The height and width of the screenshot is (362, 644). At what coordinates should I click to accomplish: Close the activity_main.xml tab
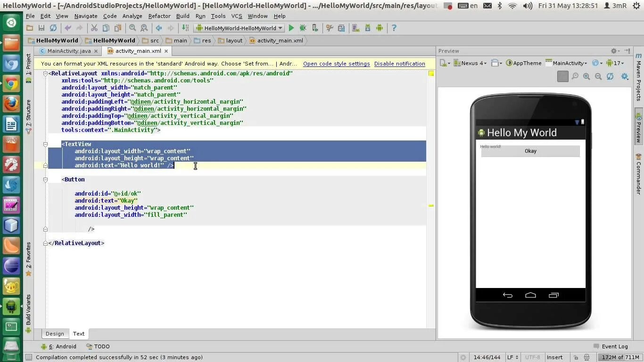[166, 51]
